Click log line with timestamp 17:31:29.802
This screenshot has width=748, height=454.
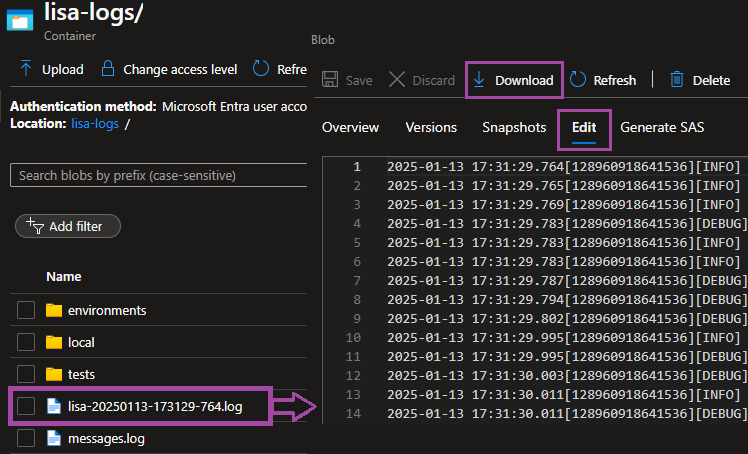point(567,319)
